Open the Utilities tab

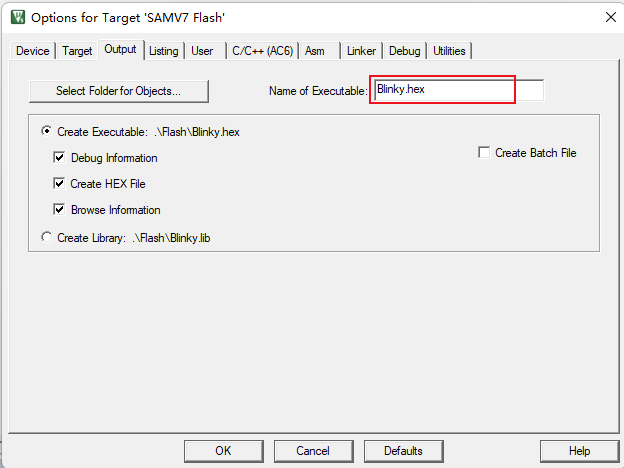click(x=449, y=51)
